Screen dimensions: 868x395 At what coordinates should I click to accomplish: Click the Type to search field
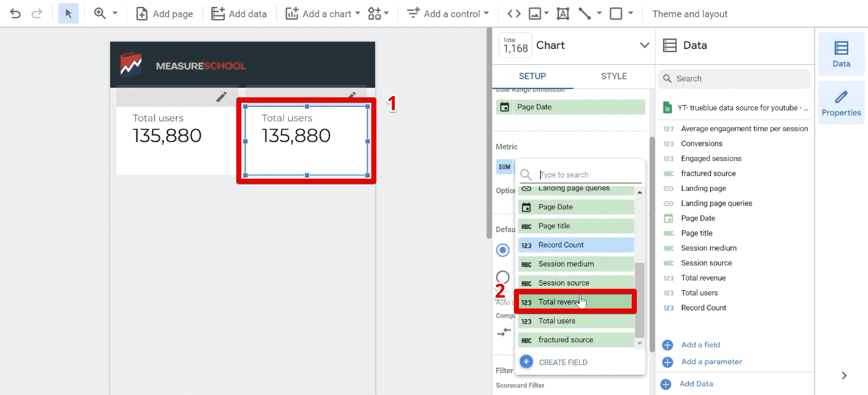click(x=586, y=175)
